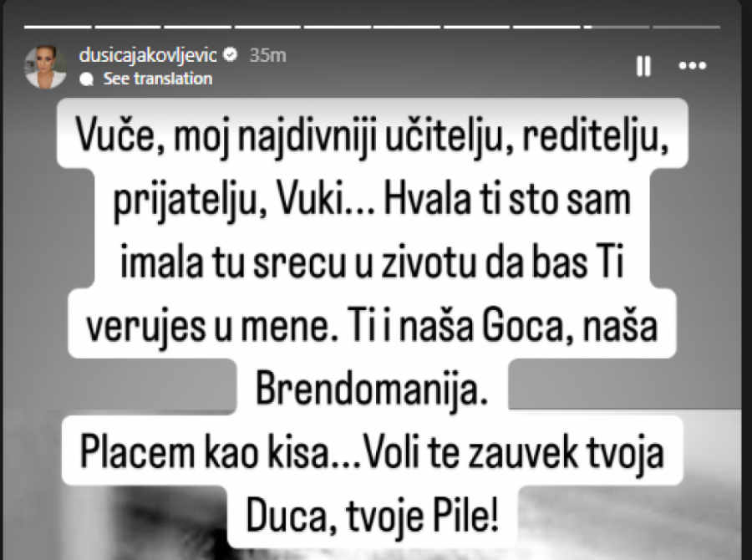Screen dimensions: 752x560
Task: Jump to the second story progress segment
Action: 128,27
